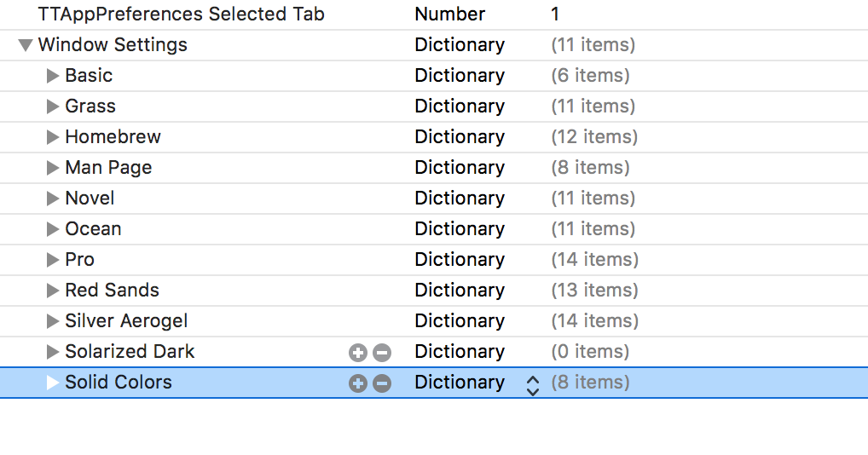868x455 pixels.
Task: Expand the Man Page entry
Action: pos(53,168)
